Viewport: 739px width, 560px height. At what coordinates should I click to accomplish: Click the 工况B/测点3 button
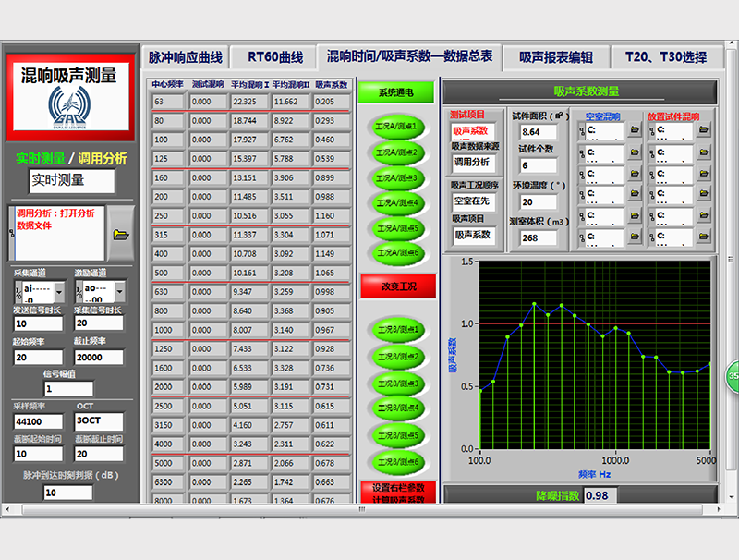tap(398, 383)
